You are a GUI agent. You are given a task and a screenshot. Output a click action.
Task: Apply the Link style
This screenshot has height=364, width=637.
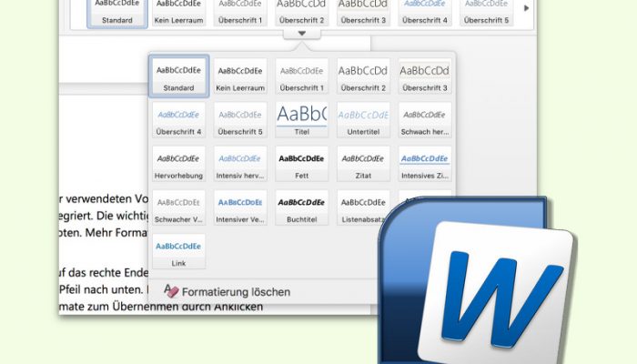[x=178, y=252]
